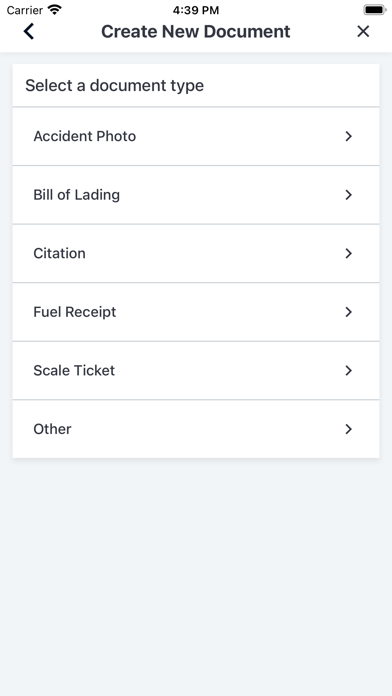Tap the 4:39 PM clock

196,10
